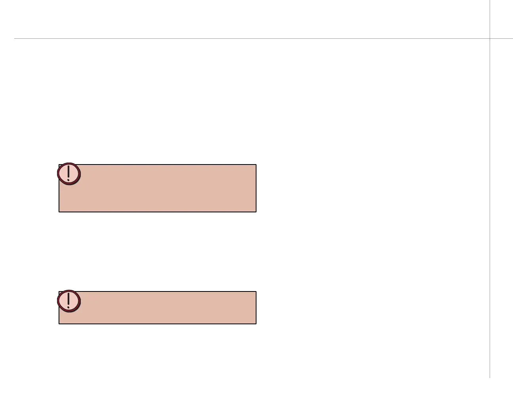Select the taller upper pink notice box

click(158, 188)
